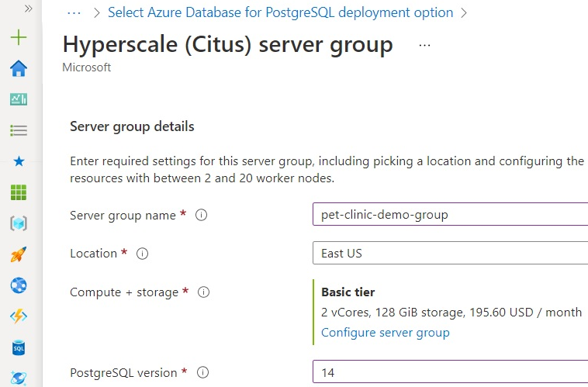Open more options ellipsis beside page title

pyautogui.click(x=424, y=46)
